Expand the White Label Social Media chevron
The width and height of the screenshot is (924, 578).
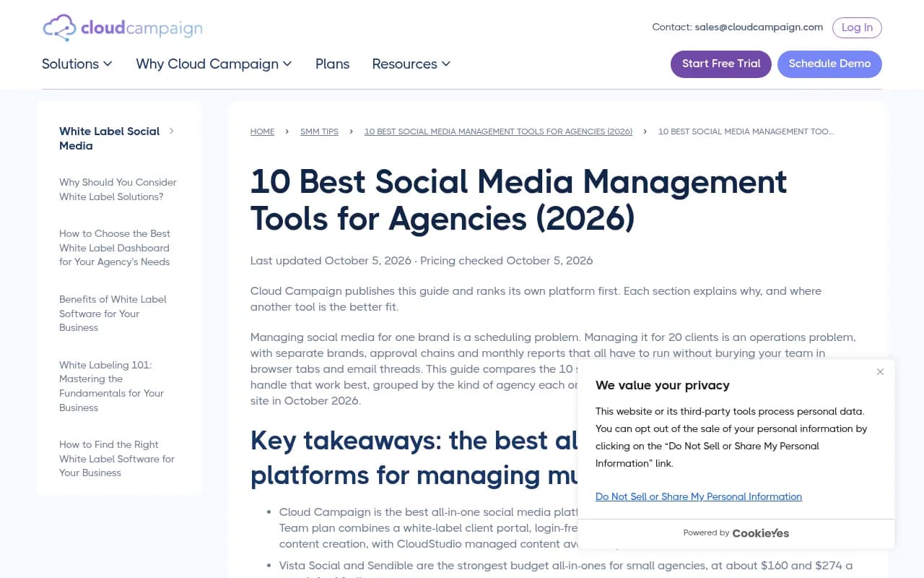click(x=171, y=131)
